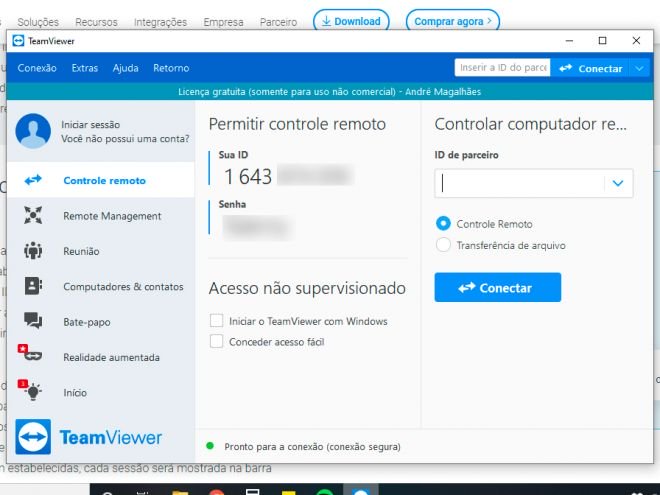Open the Conexão menu
This screenshot has width=660, height=495.
click(37, 68)
